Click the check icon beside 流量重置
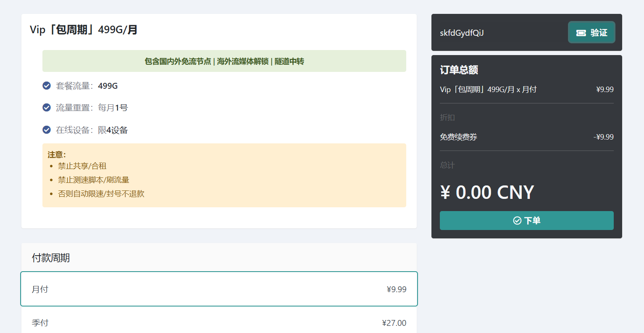The width and height of the screenshot is (644, 333). [x=47, y=108]
